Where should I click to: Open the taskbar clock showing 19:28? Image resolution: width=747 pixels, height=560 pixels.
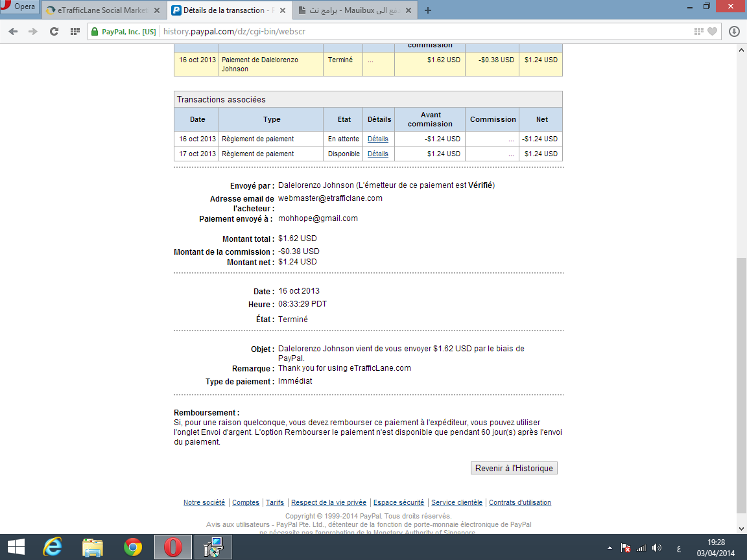pyautogui.click(x=716, y=548)
